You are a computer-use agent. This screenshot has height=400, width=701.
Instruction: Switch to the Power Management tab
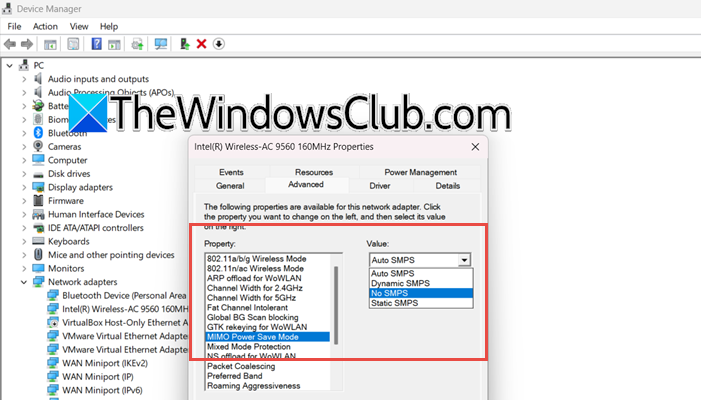pos(420,172)
